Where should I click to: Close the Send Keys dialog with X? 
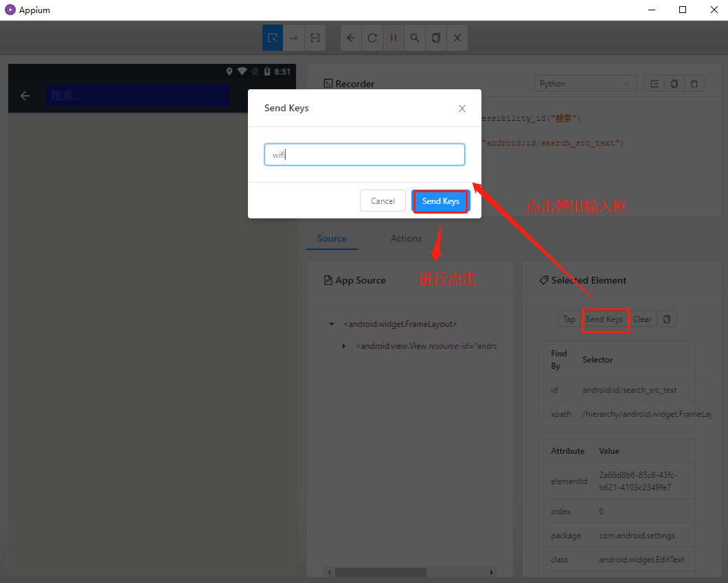(462, 108)
